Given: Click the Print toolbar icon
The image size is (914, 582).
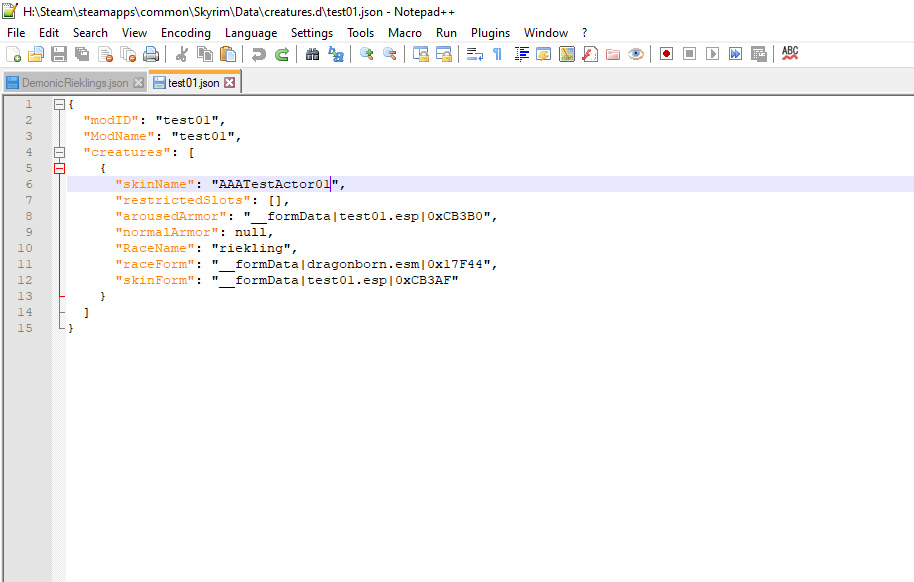Looking at the screenshot, I should pyautogui.click(x=151, y=54).
